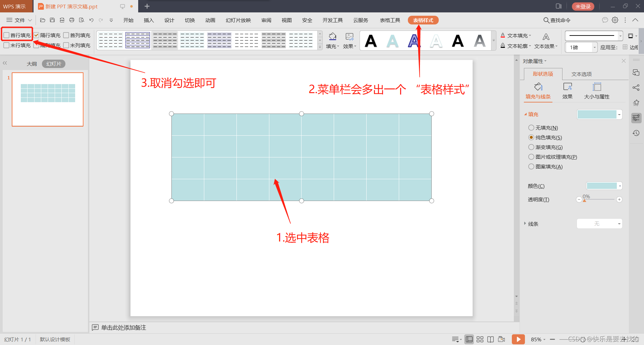
Task: Switch to 大纲 outline tab
Action: coord(32,64)
